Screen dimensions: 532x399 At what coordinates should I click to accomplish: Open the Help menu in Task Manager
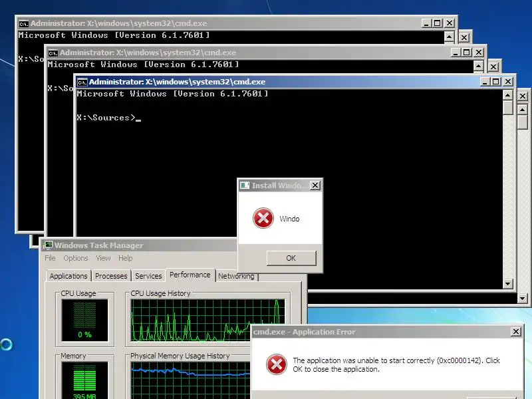pyautogui.click(x=125, y=258)
